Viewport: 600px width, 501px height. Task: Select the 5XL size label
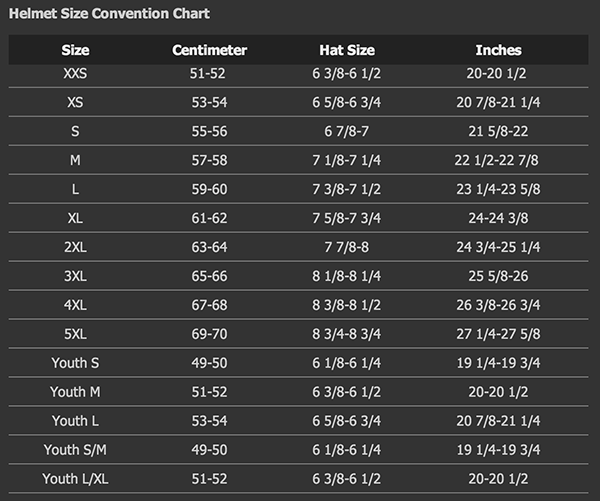click(x=75, y=334)
